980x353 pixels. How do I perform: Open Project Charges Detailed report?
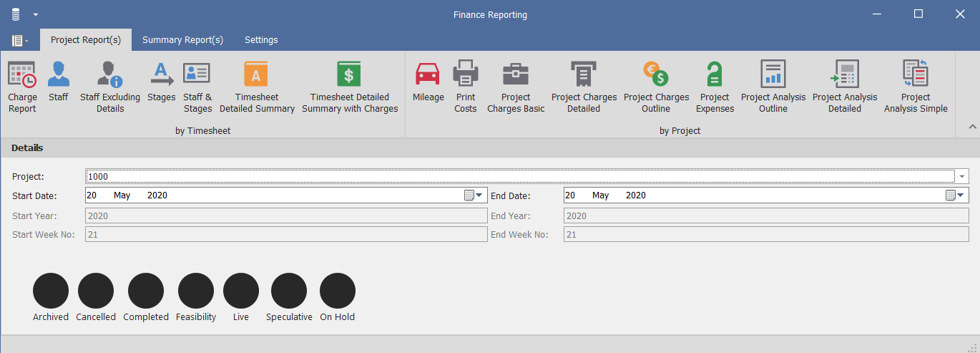584,87
